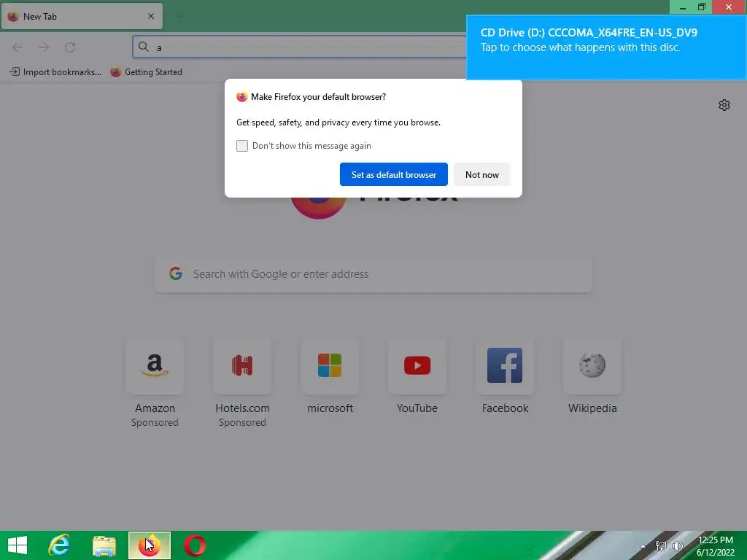Open the YouTube shortcut tile
The width and height of the screenshot is (747, 560).
tap(417, 366)
